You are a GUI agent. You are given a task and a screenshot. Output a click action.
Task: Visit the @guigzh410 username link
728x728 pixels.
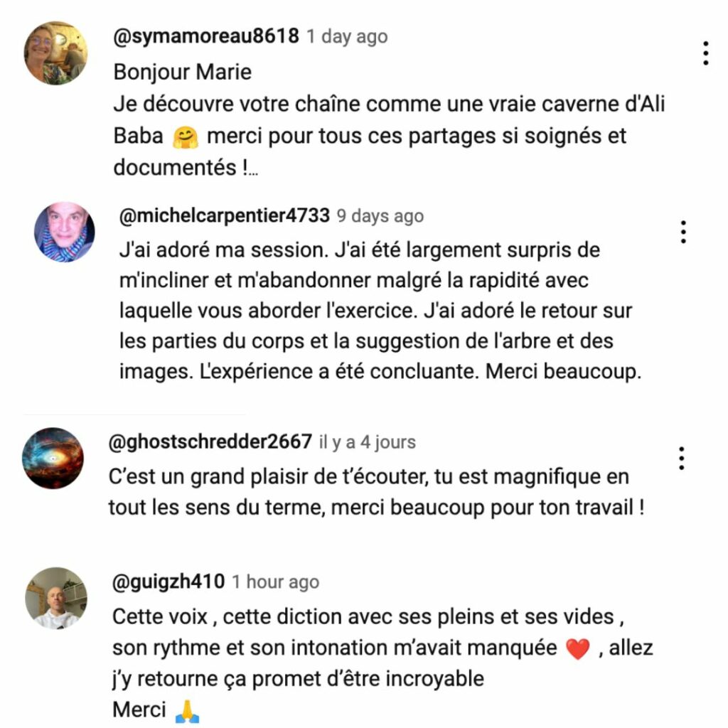point(168,582)
